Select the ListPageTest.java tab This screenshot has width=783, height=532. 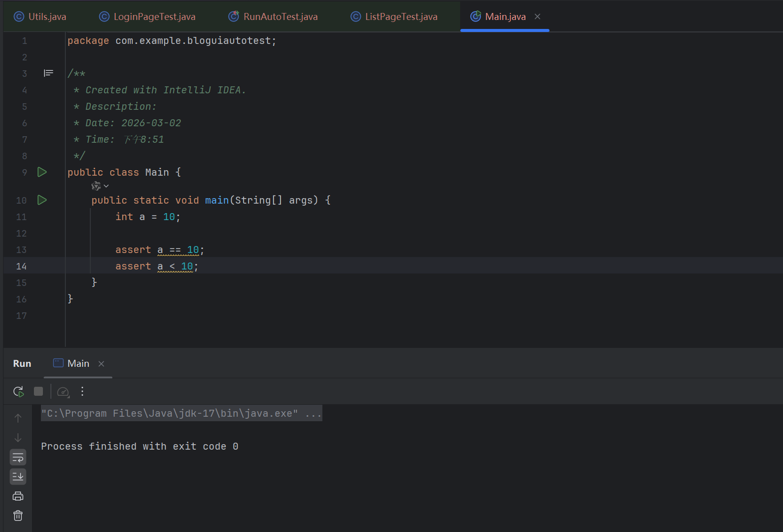click(394, 16)
